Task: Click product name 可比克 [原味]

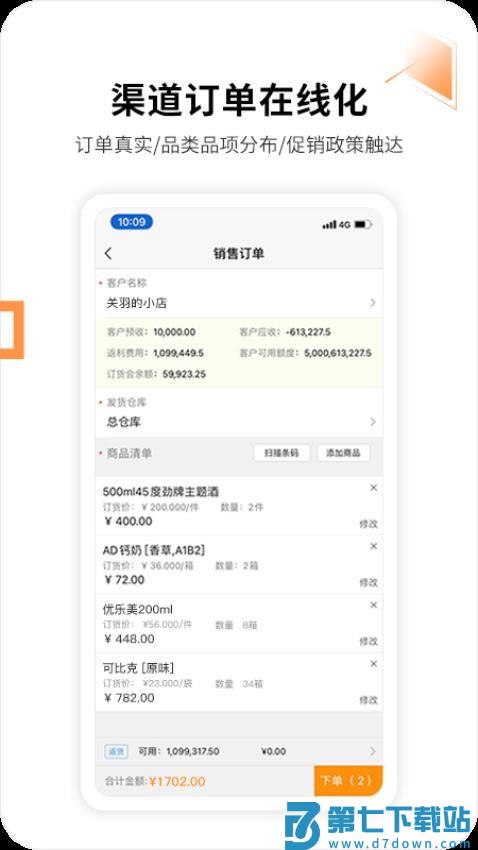Action: (138, 668)
